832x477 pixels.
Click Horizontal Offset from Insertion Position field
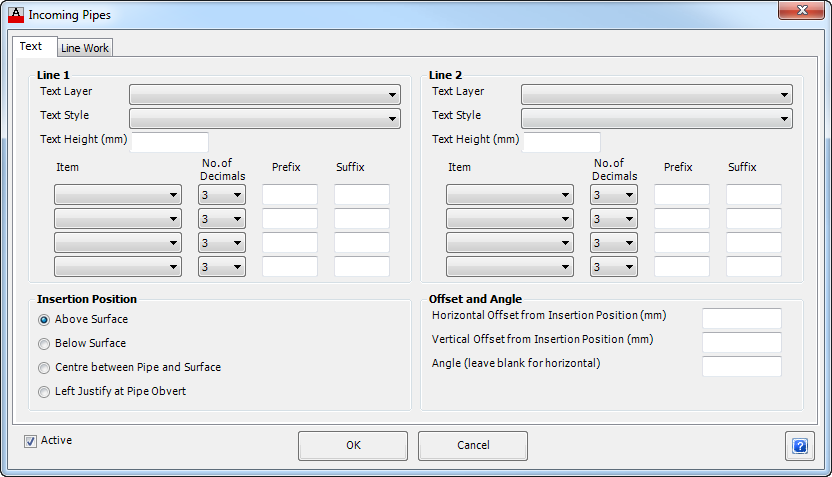[x=742, y=318]
